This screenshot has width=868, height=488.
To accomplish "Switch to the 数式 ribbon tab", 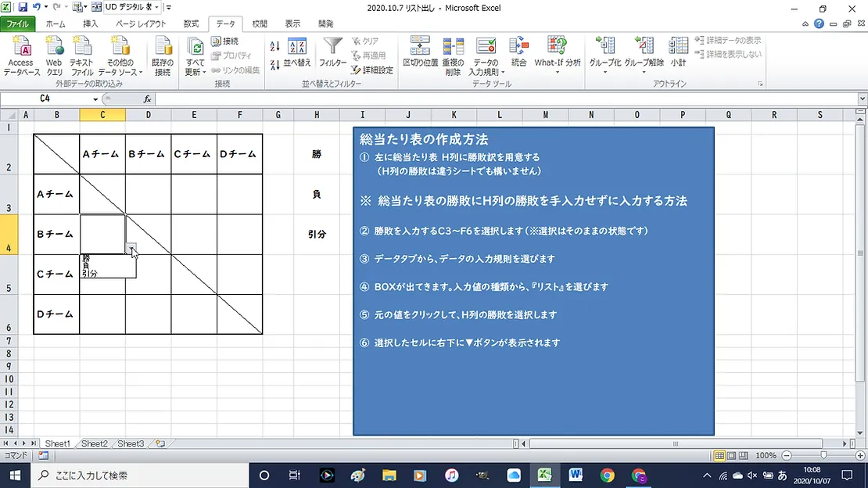I will pyautogui.click(x=191, y=24).
